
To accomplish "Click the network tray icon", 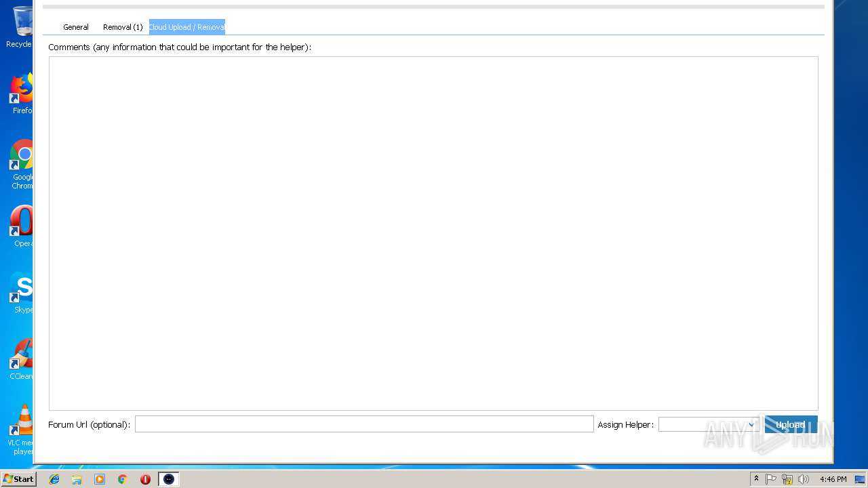I will coord(787,479).
